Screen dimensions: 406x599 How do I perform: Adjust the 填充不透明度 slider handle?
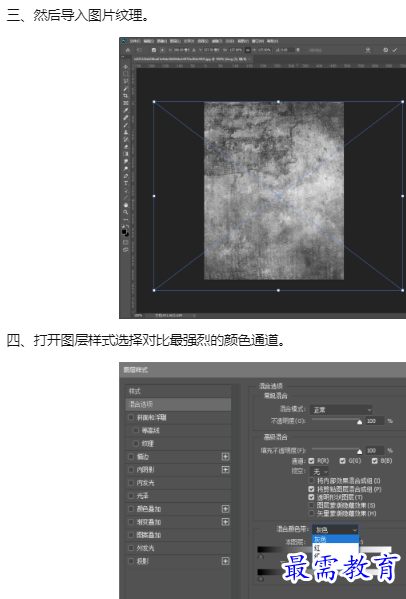(x=359, y=452)
